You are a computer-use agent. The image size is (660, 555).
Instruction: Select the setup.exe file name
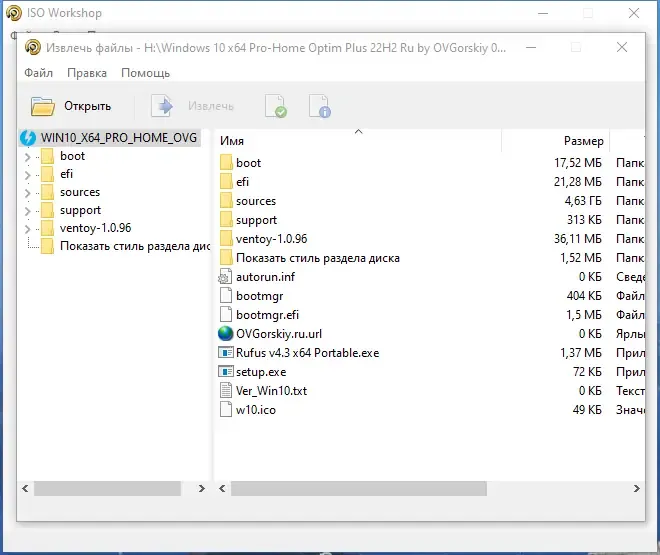[x=261, y=372]
